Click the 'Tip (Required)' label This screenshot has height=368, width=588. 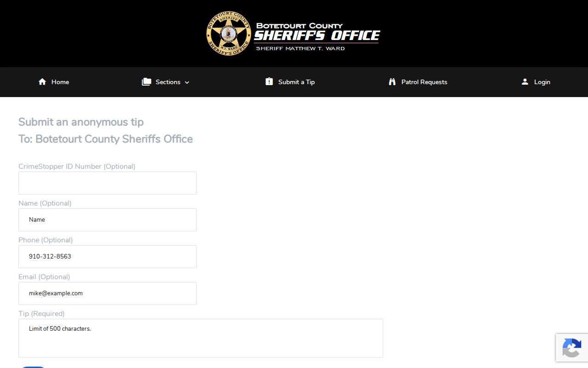click(x=41, y=314)
